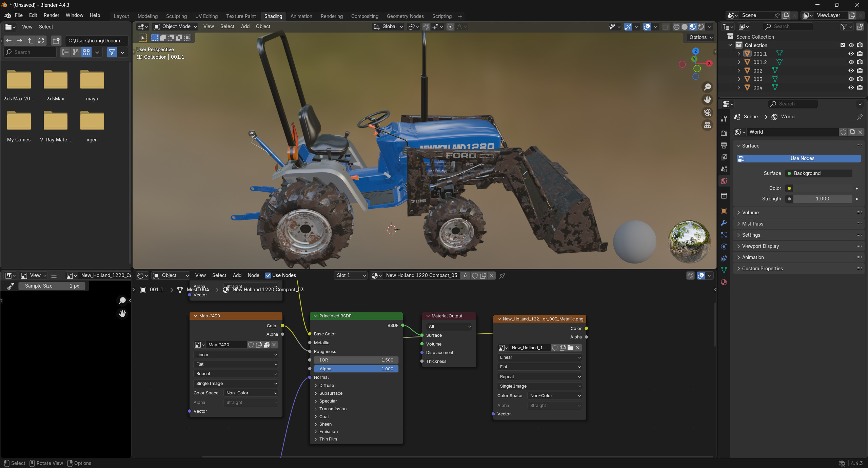Switch viewport to Solid shading
The width and height of the screenshot is (868, 468).
(685, 27)
